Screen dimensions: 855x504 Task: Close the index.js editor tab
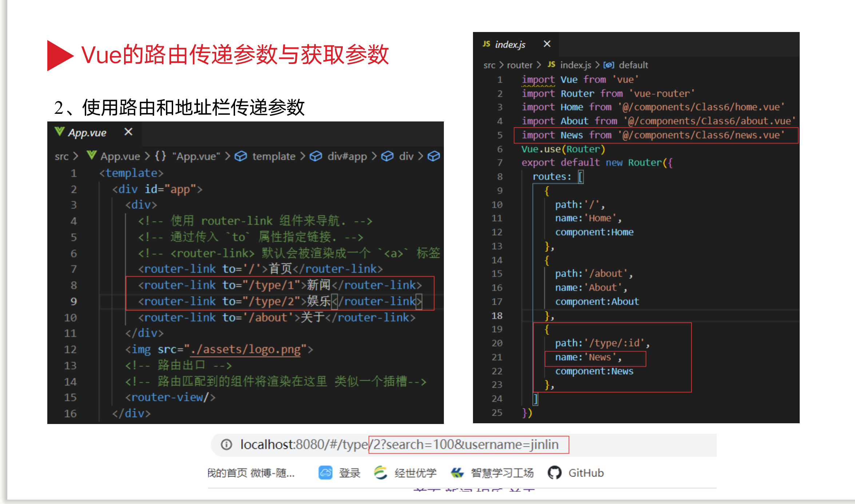pyautogui.click(x=547, y=44)
